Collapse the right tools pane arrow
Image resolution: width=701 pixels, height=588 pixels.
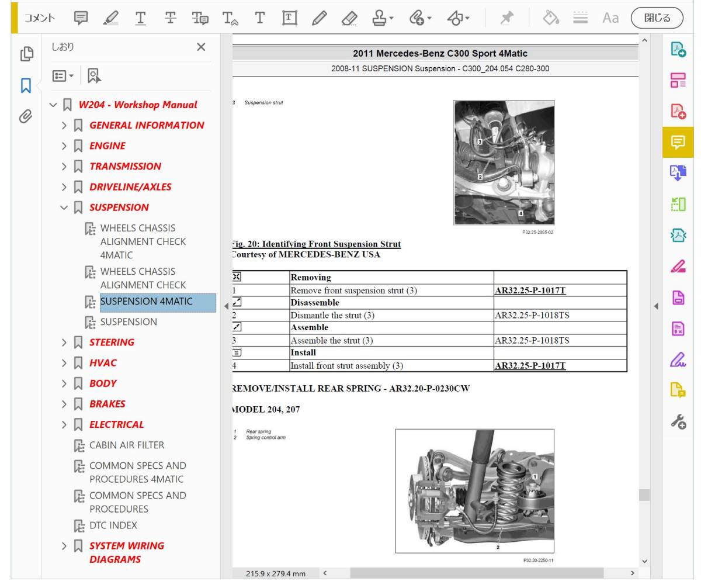coord(656,306)
